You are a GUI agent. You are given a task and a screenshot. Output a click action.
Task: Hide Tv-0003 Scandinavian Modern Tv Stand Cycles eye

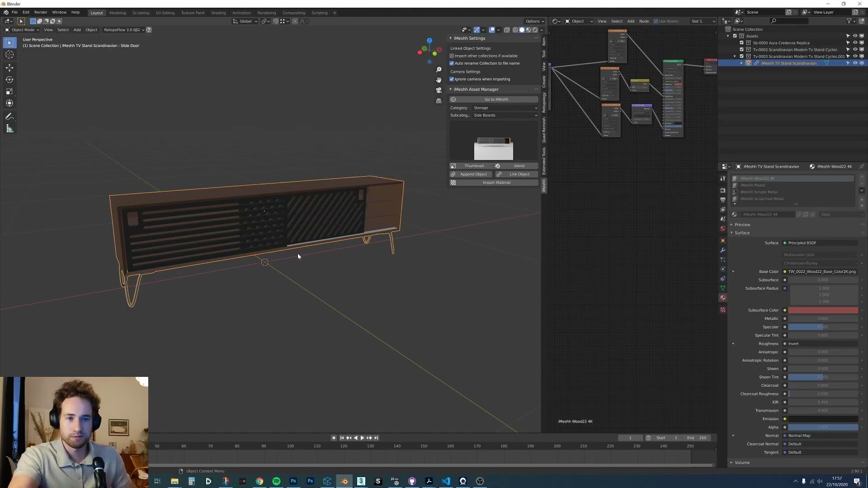click(855, 50)
